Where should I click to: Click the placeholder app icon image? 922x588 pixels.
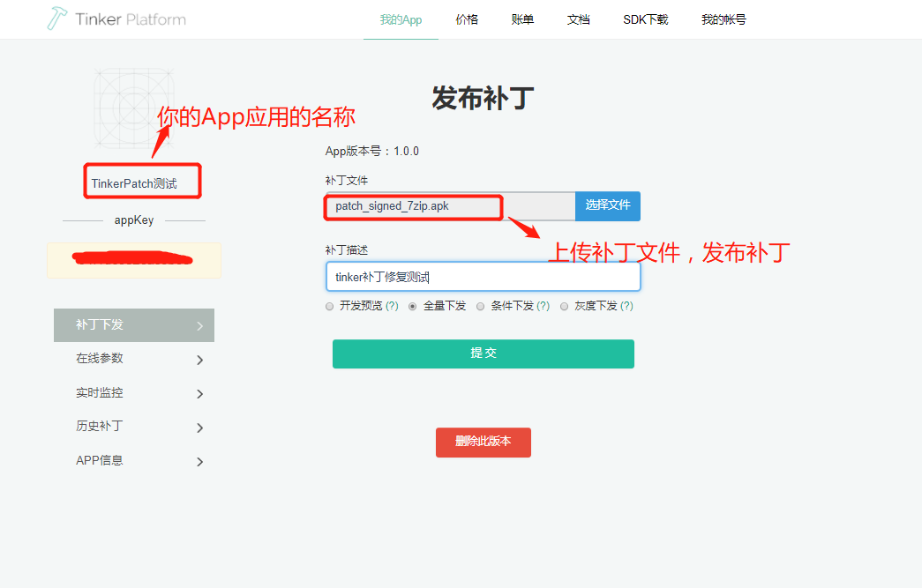pyautogui.click(x=134, y=108)
